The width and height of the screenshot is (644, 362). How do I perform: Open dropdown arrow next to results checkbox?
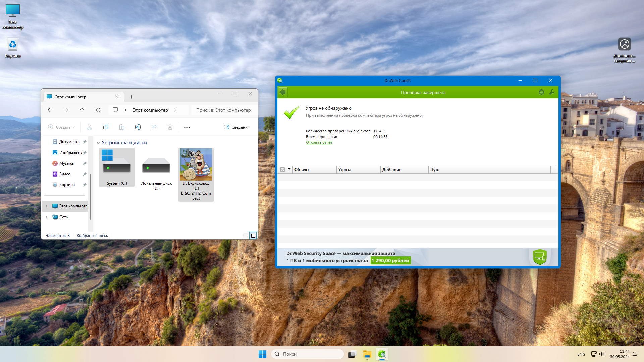[x=289, y=169]
